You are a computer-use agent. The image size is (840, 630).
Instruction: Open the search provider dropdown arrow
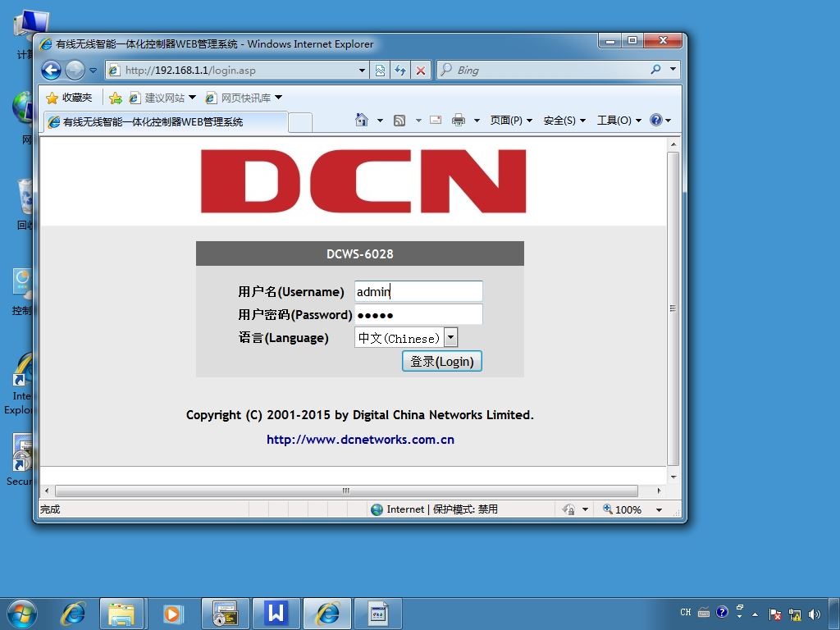[x=673, y=70]
